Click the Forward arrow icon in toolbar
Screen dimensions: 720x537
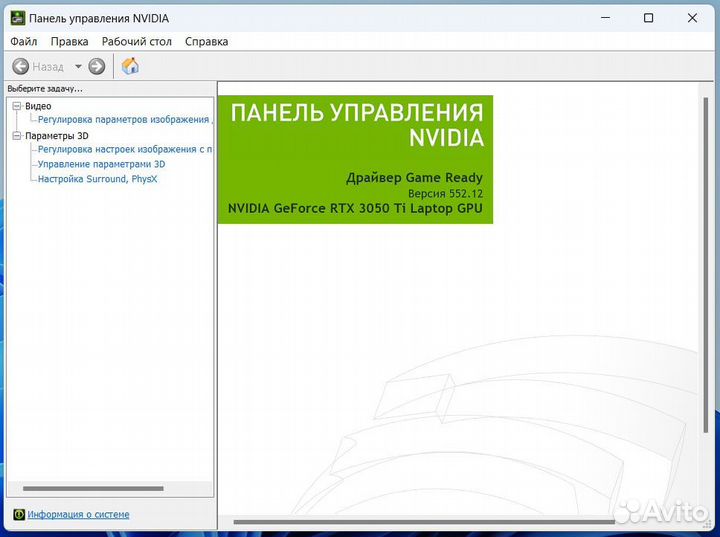[x=97, y=67]
